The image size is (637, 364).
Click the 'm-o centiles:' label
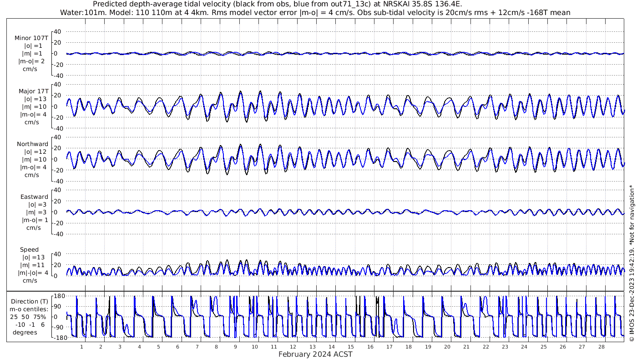pyautogui.click(x=30, y=309)
